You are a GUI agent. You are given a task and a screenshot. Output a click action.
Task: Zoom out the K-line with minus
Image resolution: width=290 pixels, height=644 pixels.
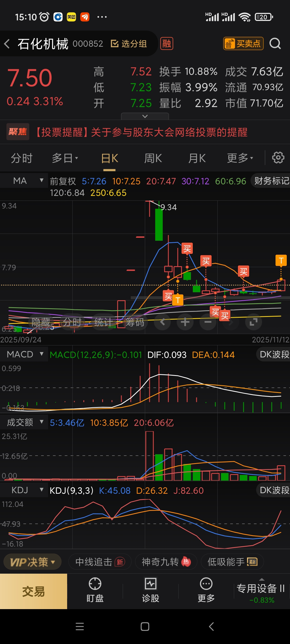point(208,322)
